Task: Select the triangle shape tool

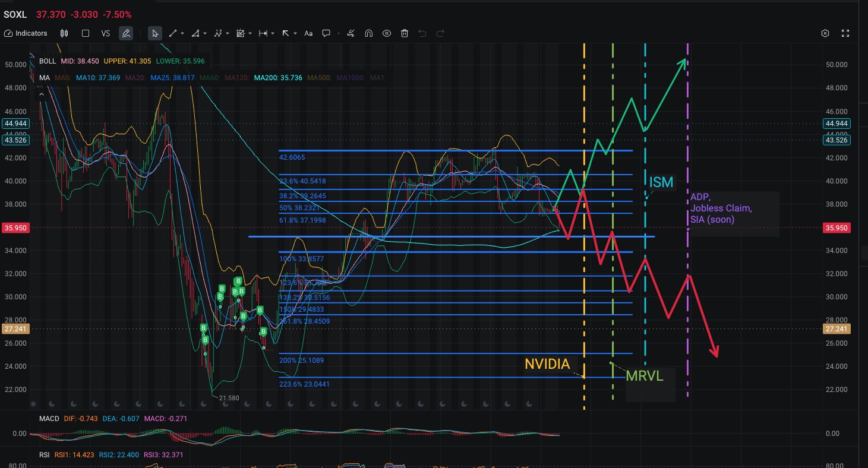Action: (x=195, y=33)
